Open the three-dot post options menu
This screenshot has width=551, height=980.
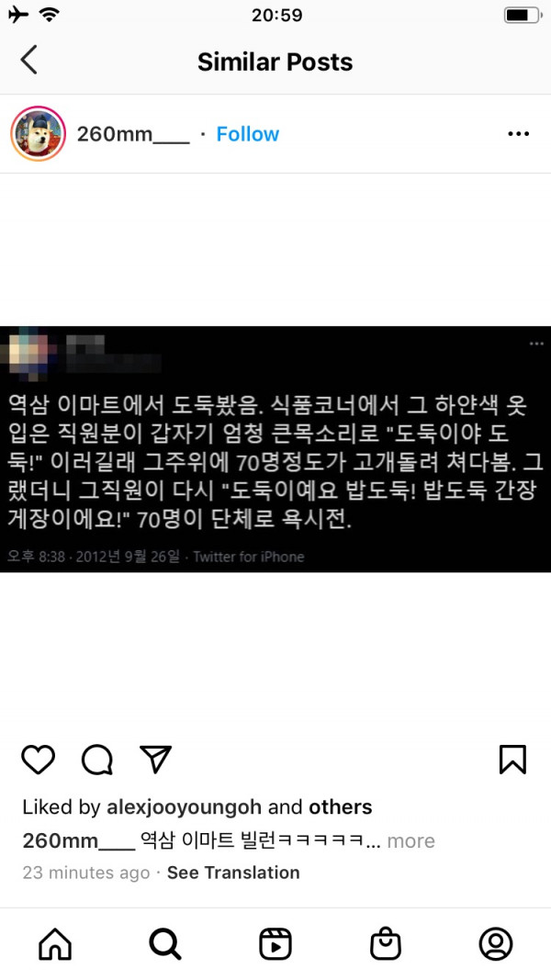519,134
